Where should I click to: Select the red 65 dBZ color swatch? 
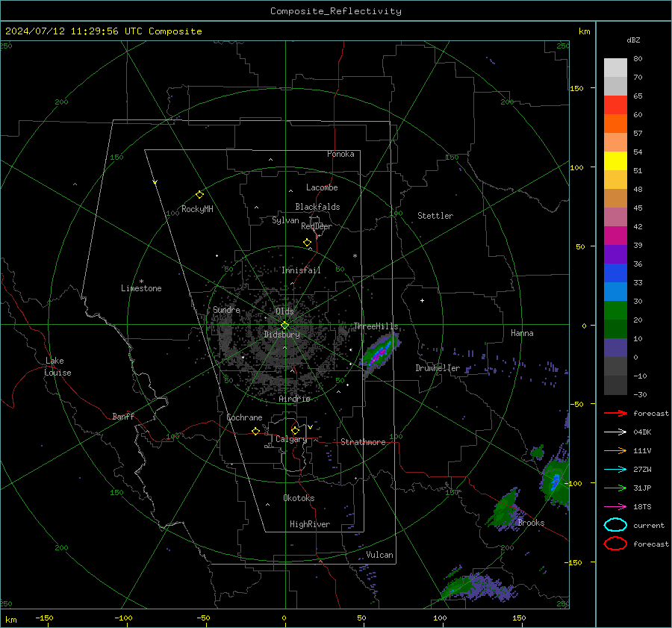click(615, 105)
